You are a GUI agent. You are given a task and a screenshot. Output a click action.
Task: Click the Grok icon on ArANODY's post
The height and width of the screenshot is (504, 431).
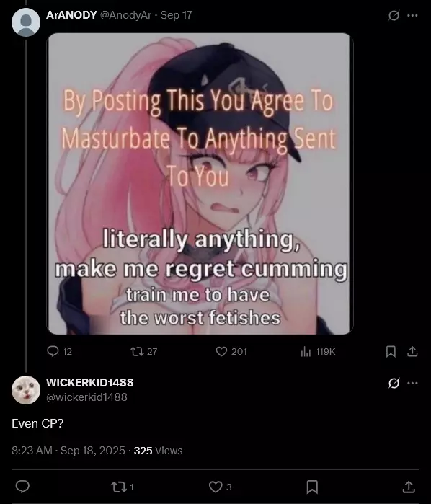(394, 15)
